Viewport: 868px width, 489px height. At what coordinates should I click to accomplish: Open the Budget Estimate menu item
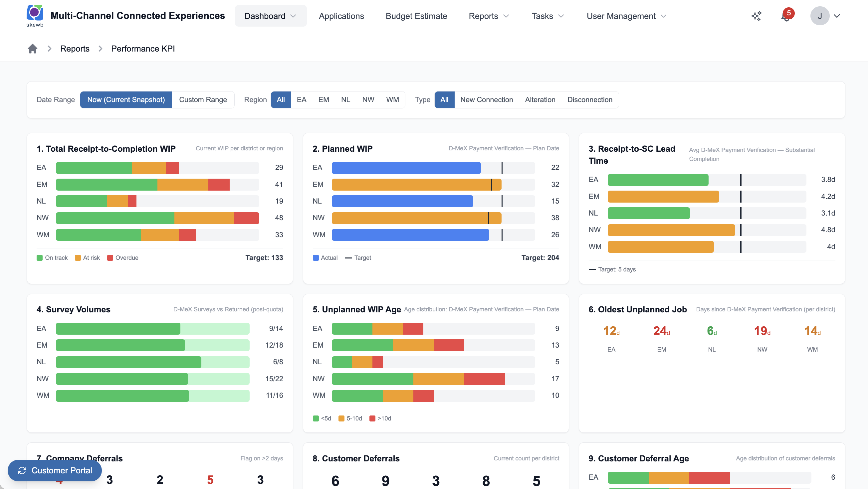[416, 16]
